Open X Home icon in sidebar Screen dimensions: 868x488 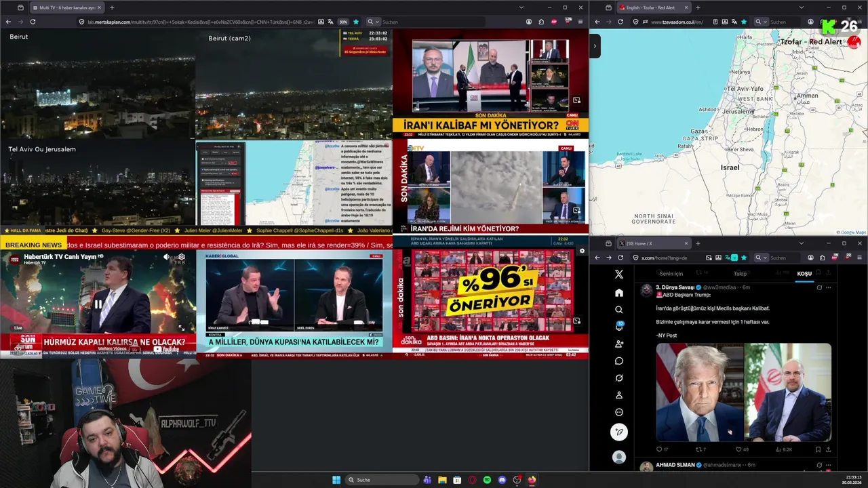(618, 293)
